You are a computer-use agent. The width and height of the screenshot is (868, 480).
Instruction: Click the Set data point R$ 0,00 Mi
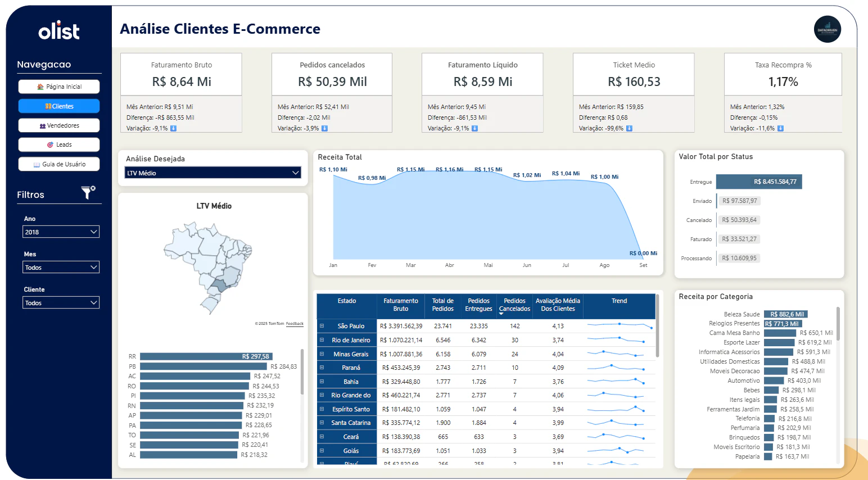pyautogui.click(x=643, y=253)
